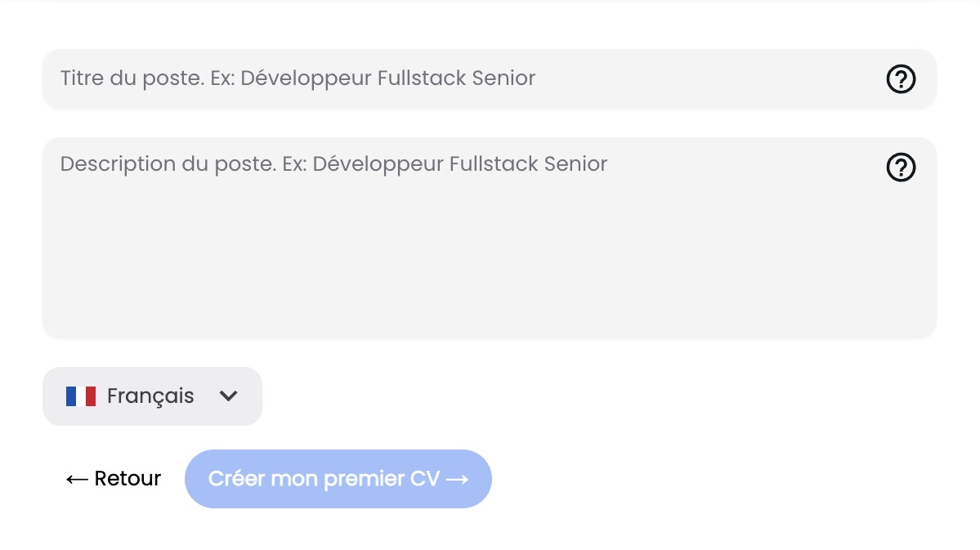Click the question mark icon in the description box
980x550 pixels.
pyautogui.click(x=901, y=168)
